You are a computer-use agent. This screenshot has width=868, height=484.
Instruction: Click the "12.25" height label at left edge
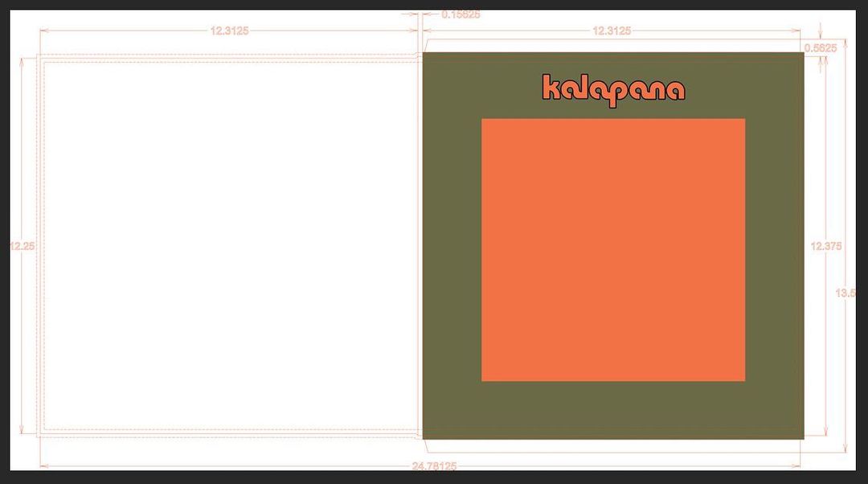click(23, 246)
